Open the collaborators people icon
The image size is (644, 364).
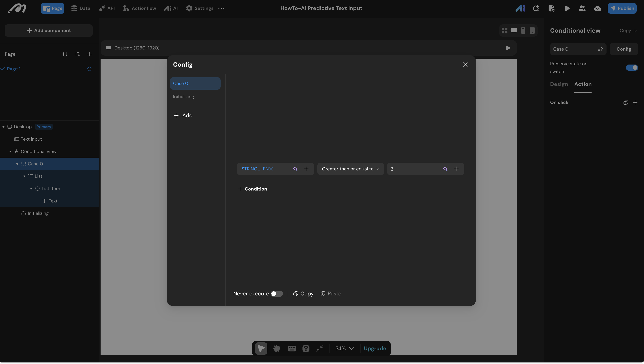coord(582,8)
